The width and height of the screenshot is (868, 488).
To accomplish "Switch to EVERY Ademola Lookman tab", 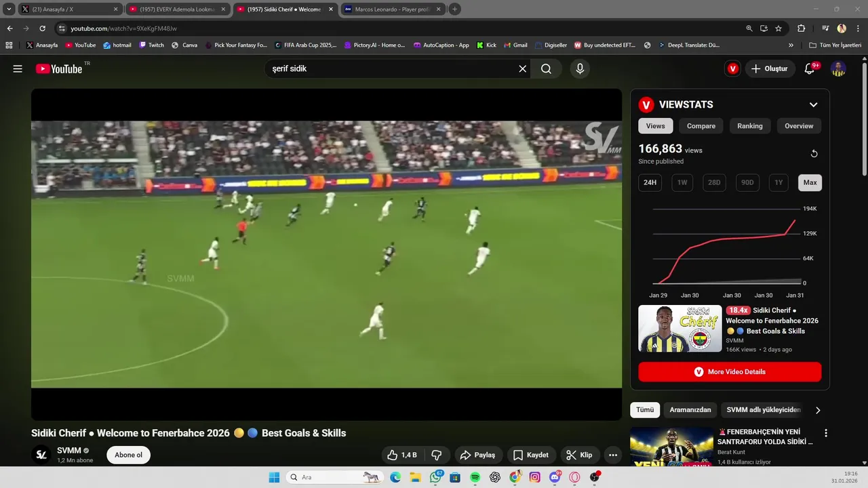I will (x=178, y=9).
